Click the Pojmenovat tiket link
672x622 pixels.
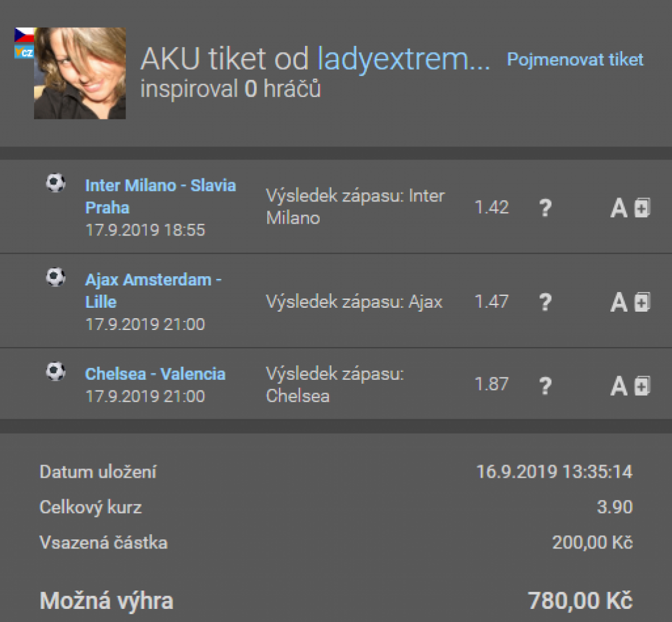click(x=575, y=60)
